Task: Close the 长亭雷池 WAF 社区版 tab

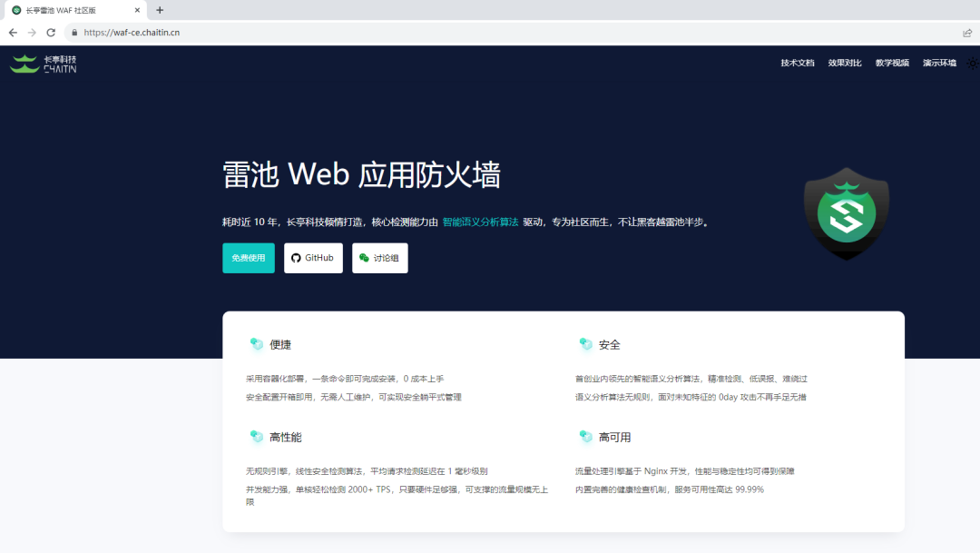Action: pyautogui.click(x=138, y=10)
